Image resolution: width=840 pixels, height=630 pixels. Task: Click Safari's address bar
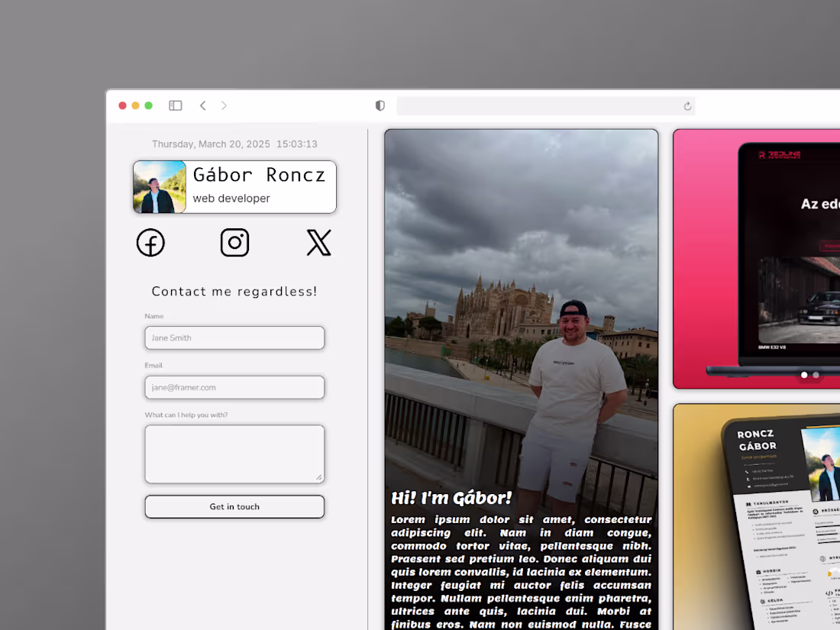click(x=546, y=105)
